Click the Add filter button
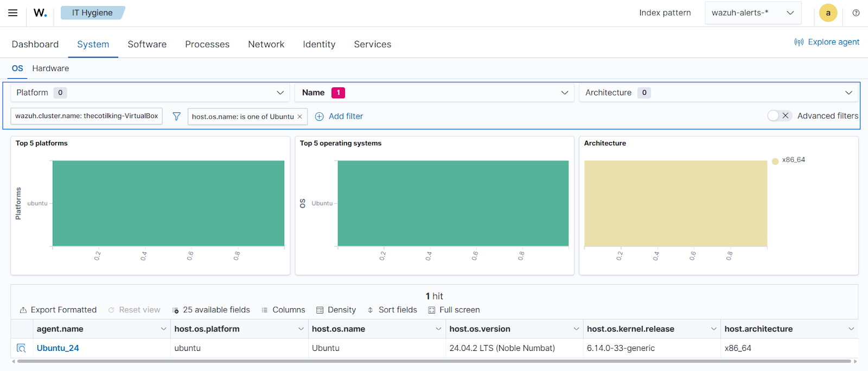The width and height of the screenshot is (868, 371). click(x=339, y=117)
